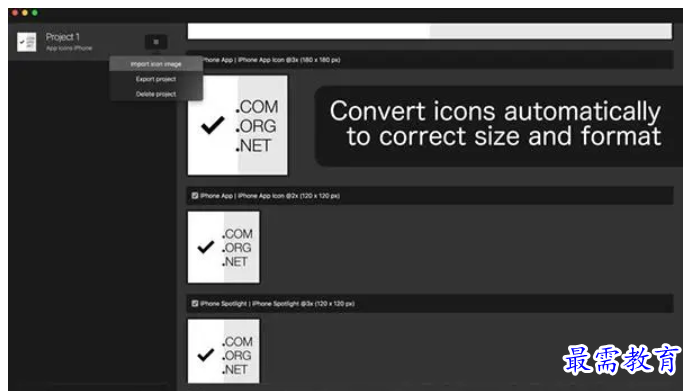Toggle iPhone App Icon @2x checkbox
687x391 pixels.
(195, 196)
